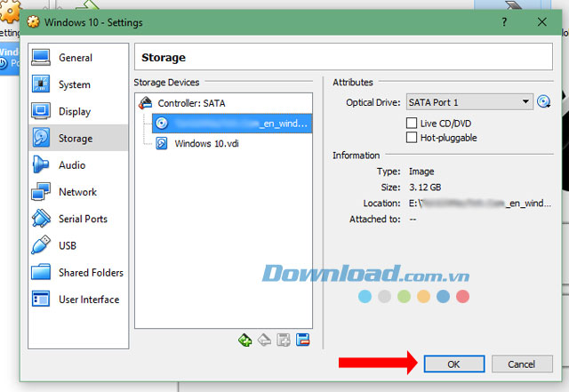Click the 3.12 GB size value
Viewport: 569px width, 392px height.
(425, 188)
